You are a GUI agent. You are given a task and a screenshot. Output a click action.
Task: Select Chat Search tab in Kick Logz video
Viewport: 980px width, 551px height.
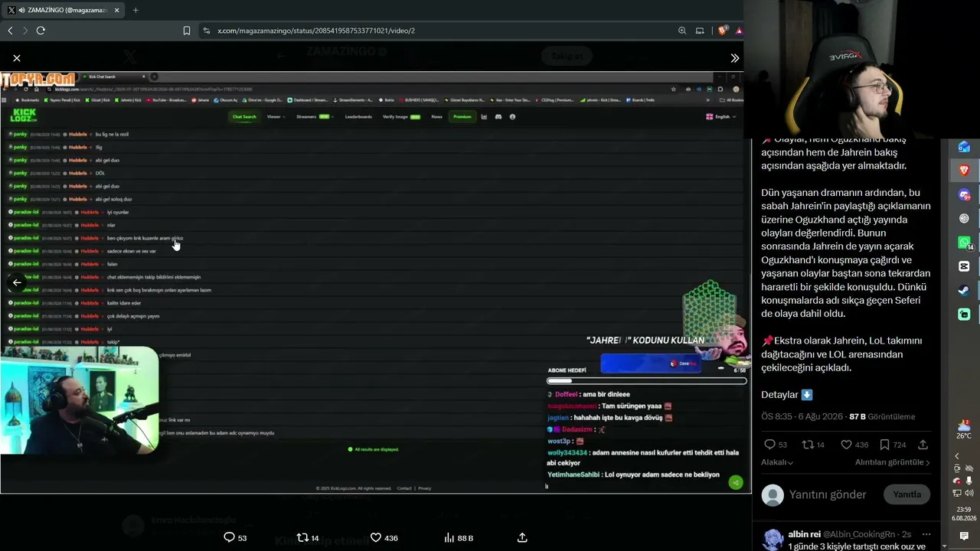tap(244, 117)
